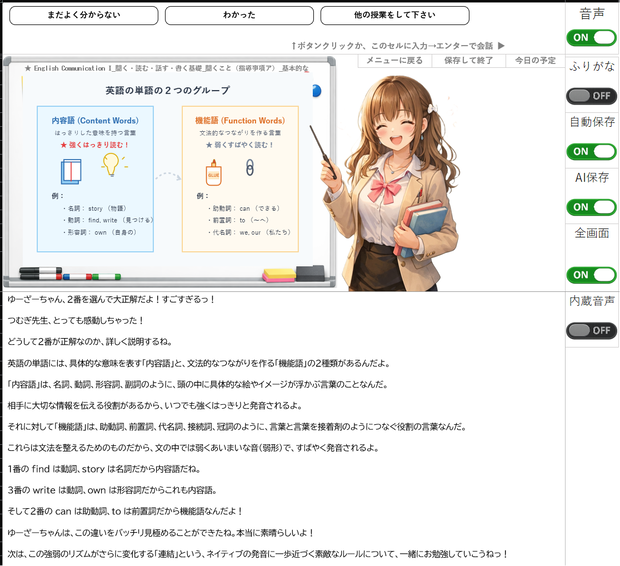This screenshot has height=566, width=620.
Task: Select 保存して終了 tab
Action: click(469, 61)
